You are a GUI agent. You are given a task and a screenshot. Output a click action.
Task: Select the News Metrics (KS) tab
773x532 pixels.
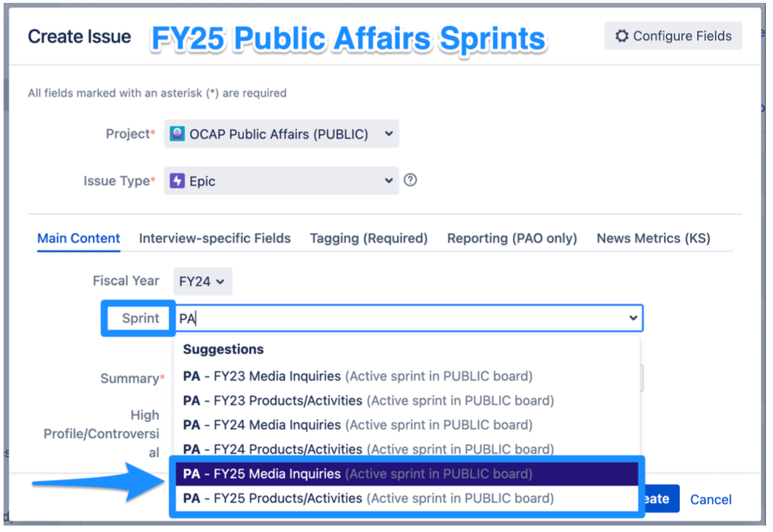pos(653,239)
